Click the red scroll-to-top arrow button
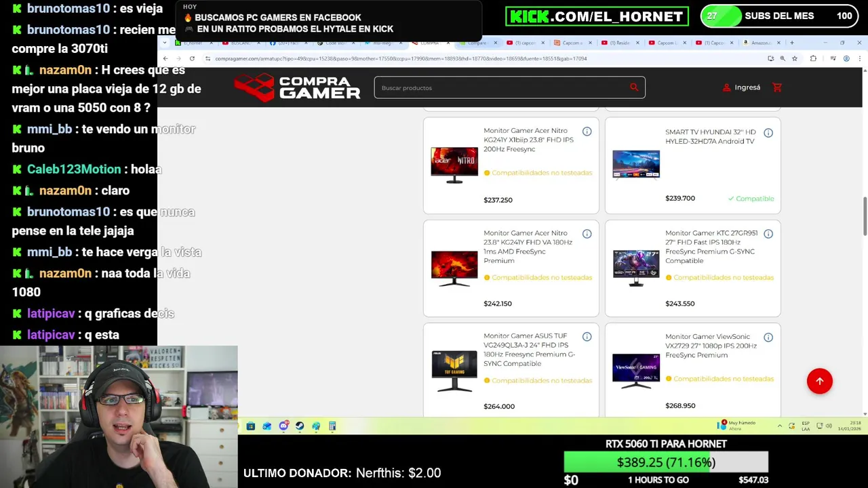This screenshot has width=868, height=488. click(x=819, y=381)
